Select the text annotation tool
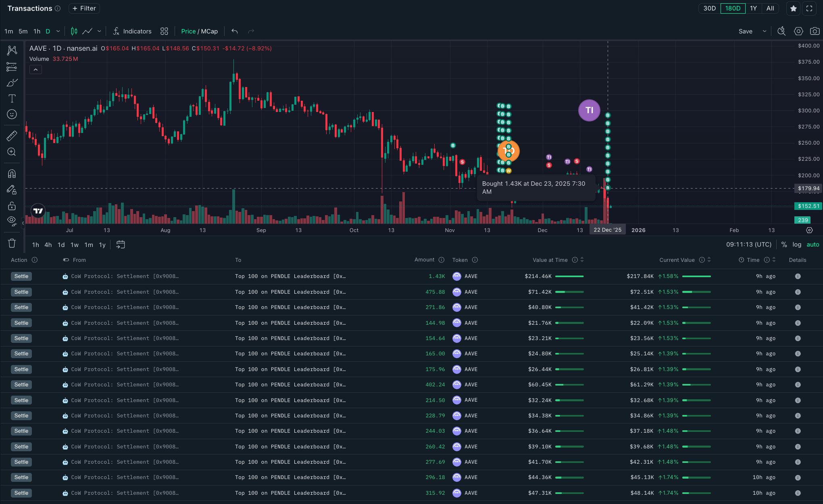This screenshot has width=823, height=504. 12,99
